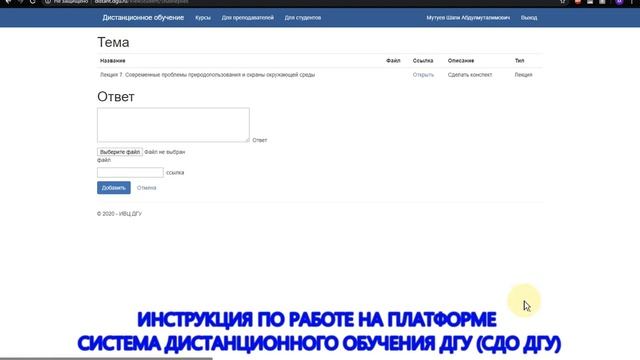Open the purple browser profile avatar
Screen dimensions: 640x360
[x=620, y=2]
